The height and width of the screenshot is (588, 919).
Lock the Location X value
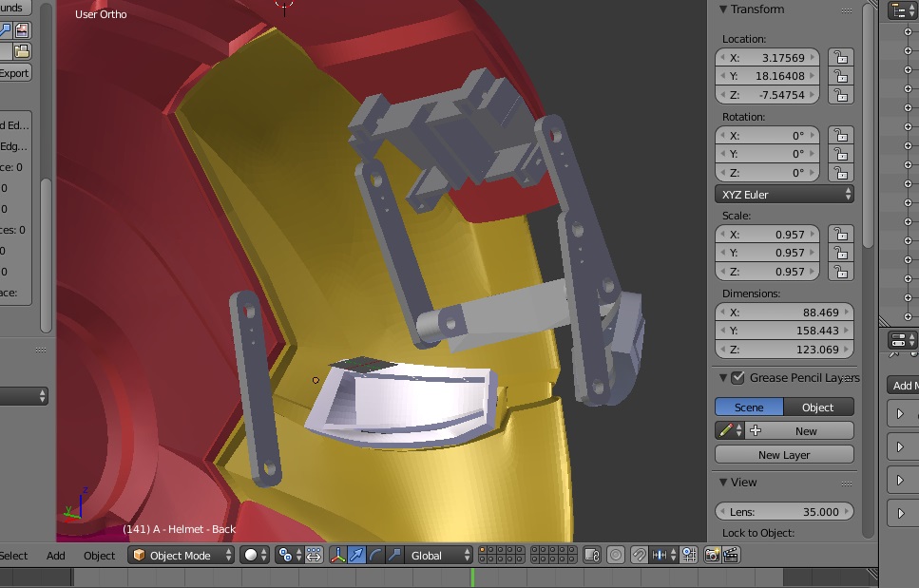[x=840, y=58]
